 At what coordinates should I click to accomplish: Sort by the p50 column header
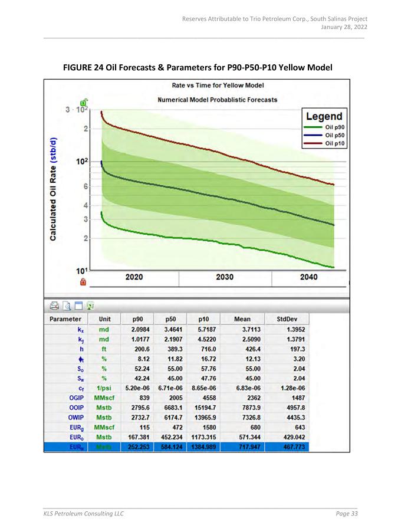click(x=171, y=319)
